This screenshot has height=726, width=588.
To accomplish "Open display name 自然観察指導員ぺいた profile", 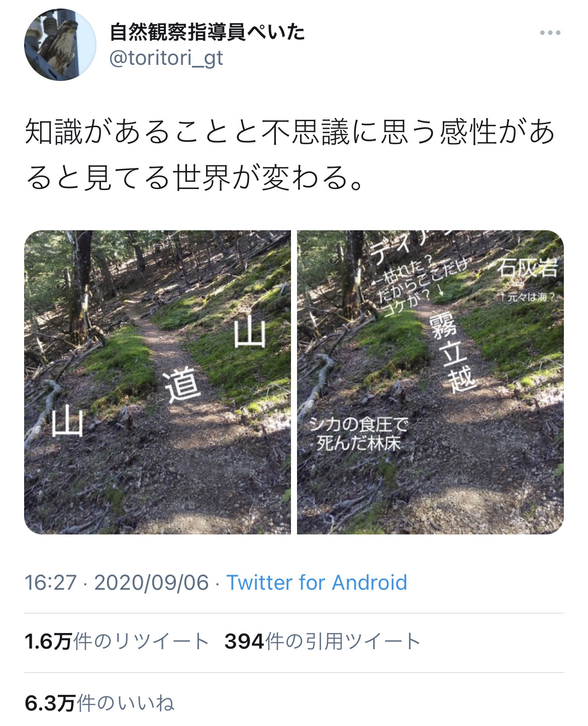I will point(207,32).
